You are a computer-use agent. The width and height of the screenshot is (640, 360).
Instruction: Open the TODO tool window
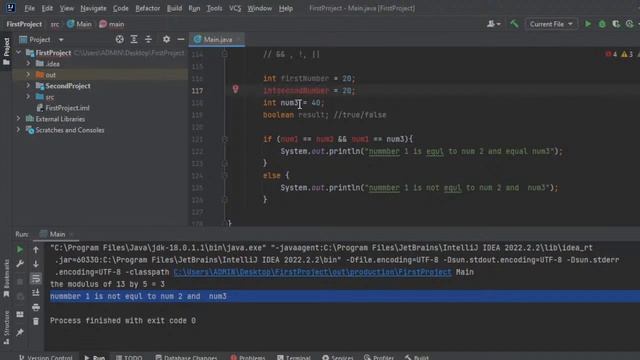point(129,357)
